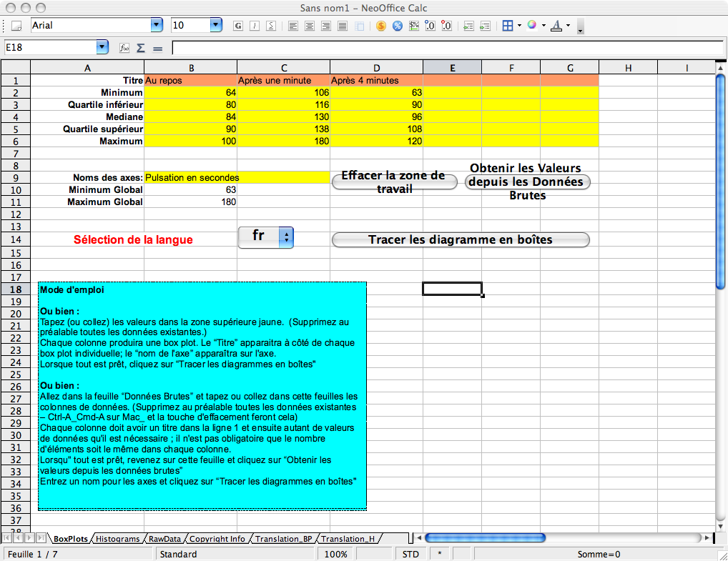Apply currency number format icon
This screenshot has width=728, height=561.
tap(381, 26)
